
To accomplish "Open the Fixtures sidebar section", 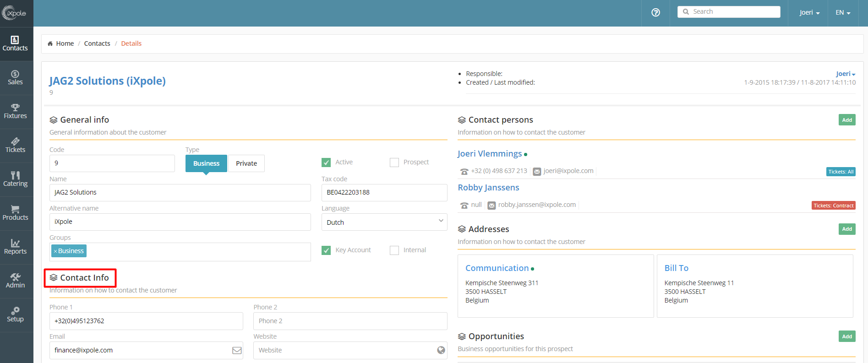I will (15, 112).
